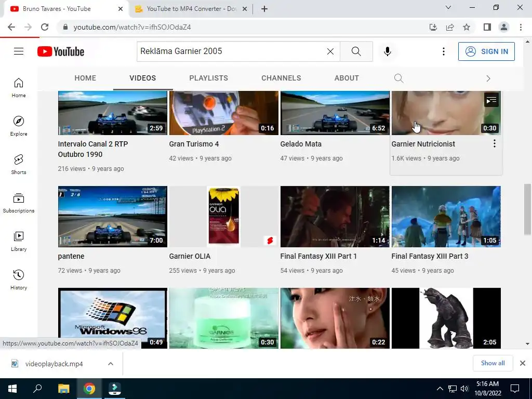532x399 pixels.
Task: Show more channel tabs with right chevron
Action: coord(488,78)
